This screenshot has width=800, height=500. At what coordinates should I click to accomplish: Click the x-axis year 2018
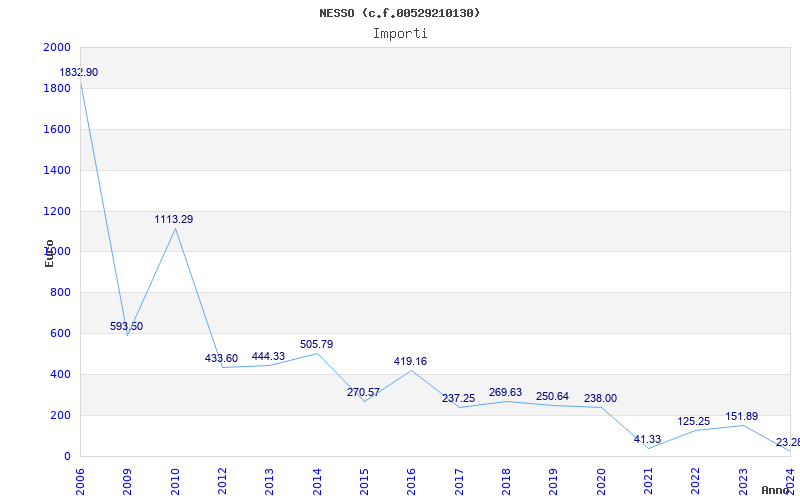click(x=506, y=482)
